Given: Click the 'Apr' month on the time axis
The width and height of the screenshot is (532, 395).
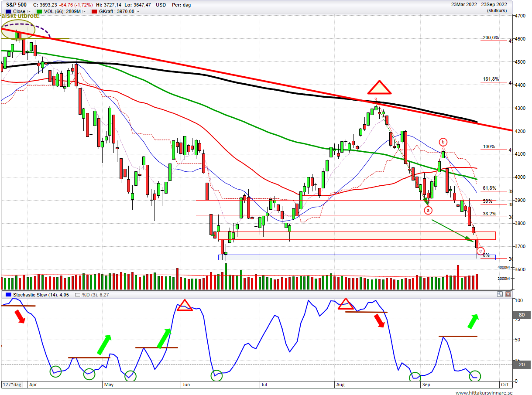Looking at the screenshot, I should 33,385.
